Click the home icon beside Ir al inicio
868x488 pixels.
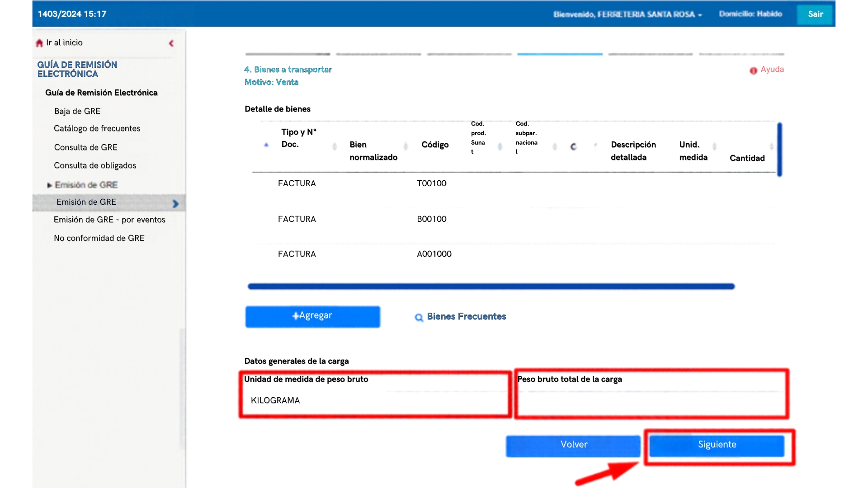pos(39,43)
